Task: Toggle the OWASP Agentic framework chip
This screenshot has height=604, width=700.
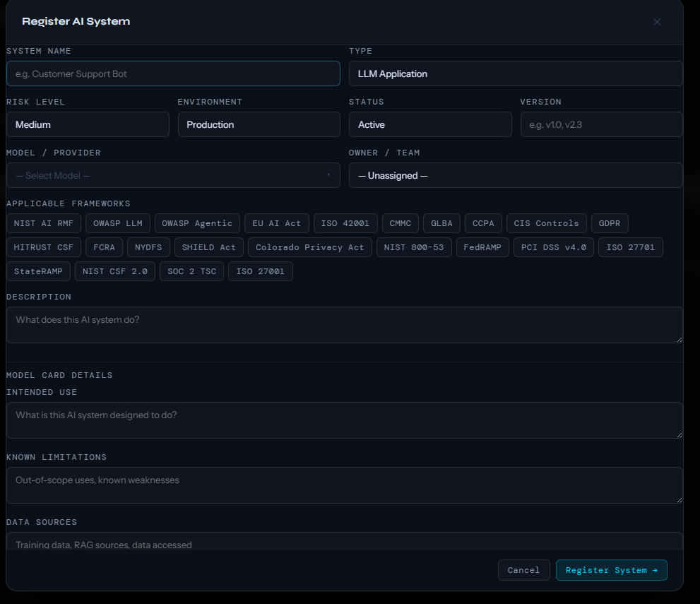Action: pyautogui.click(x=197, y=223)
